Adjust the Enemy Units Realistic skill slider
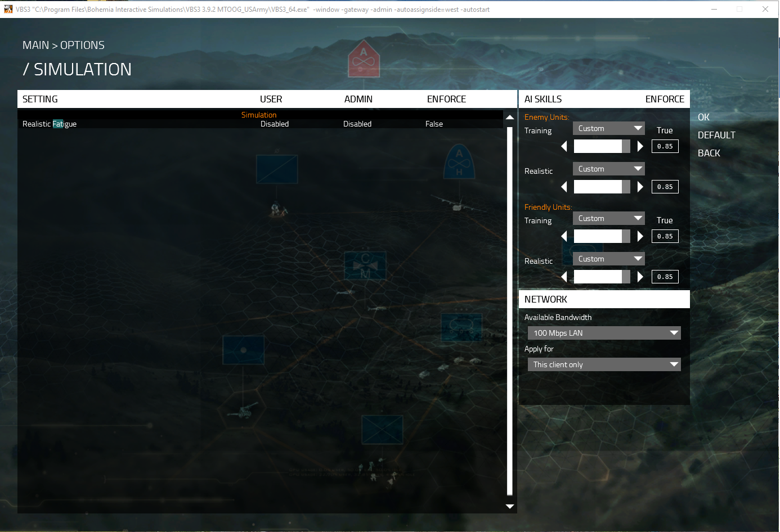The height and width of the screenshot is (532, 780). click(602, 187)
